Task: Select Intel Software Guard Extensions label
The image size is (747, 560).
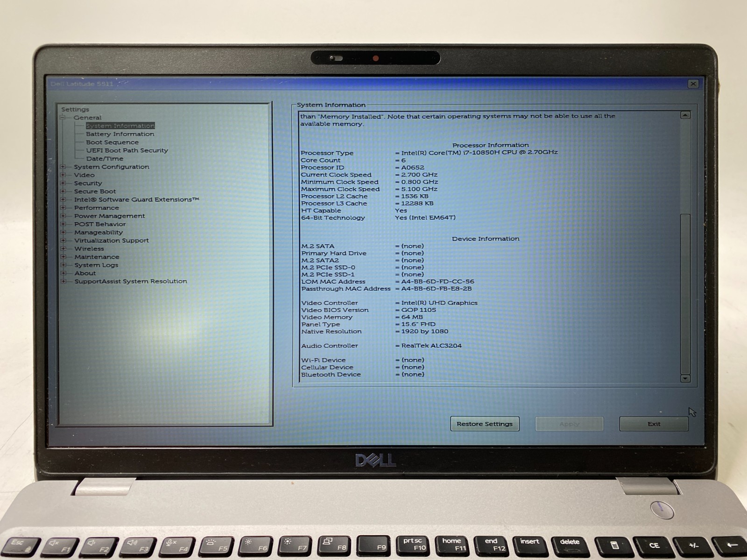Action: [x=137, y=199]
